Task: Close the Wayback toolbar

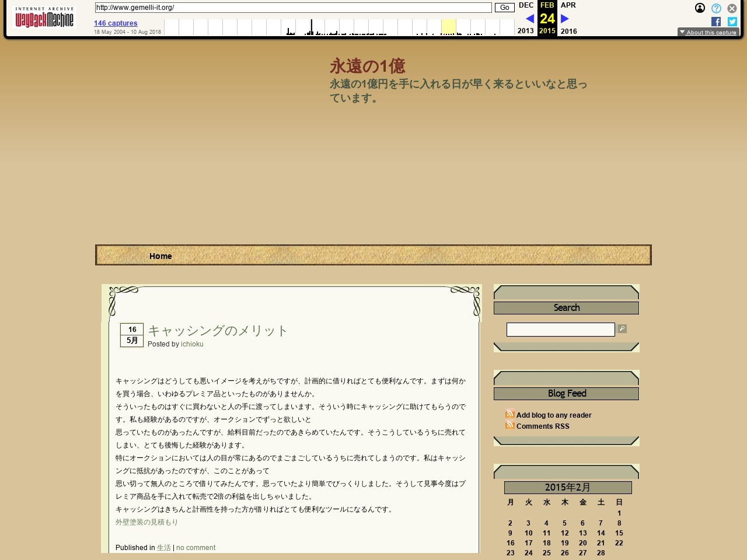Action: pos(732,8)
